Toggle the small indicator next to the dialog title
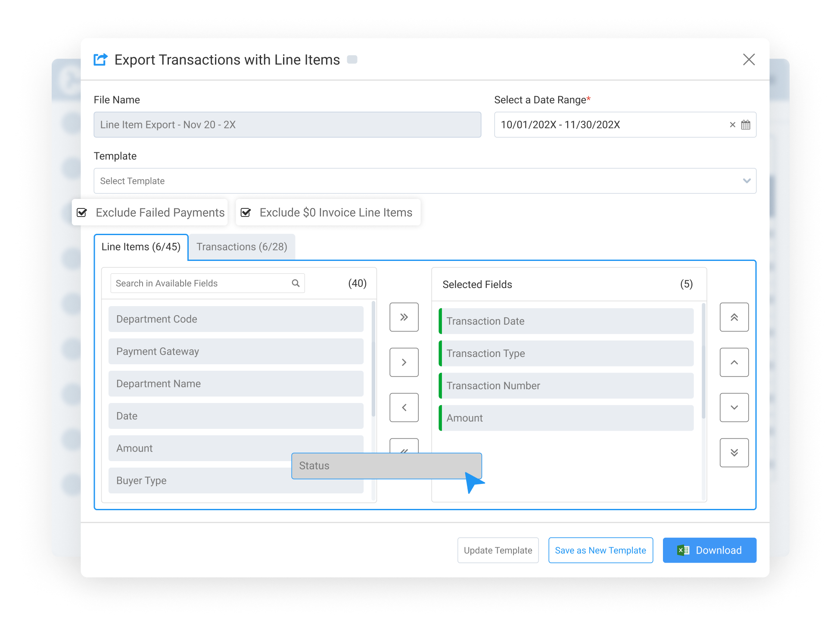This screenshot has width=840, height=620. (352, 60)
